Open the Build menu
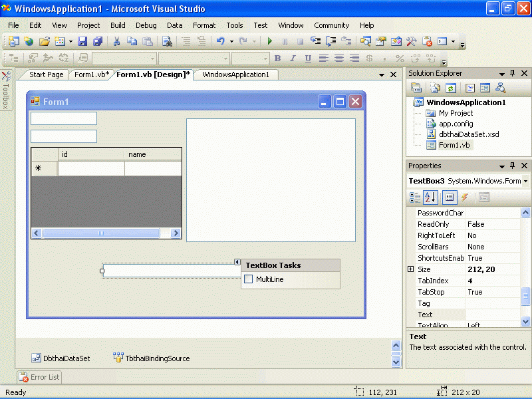The image size is (532, 399). (118, 25)
